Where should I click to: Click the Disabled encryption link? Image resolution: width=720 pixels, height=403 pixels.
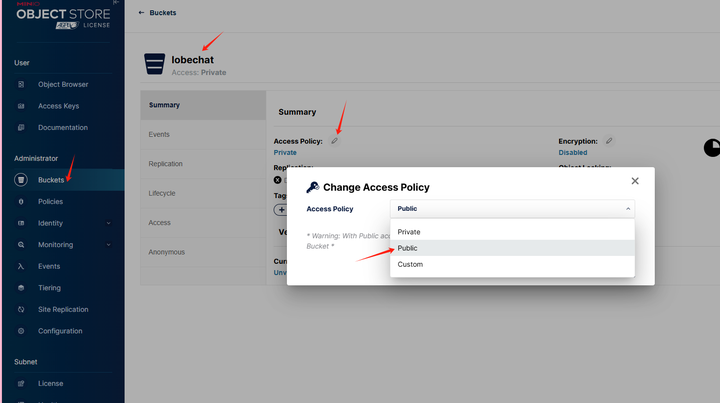573,152
